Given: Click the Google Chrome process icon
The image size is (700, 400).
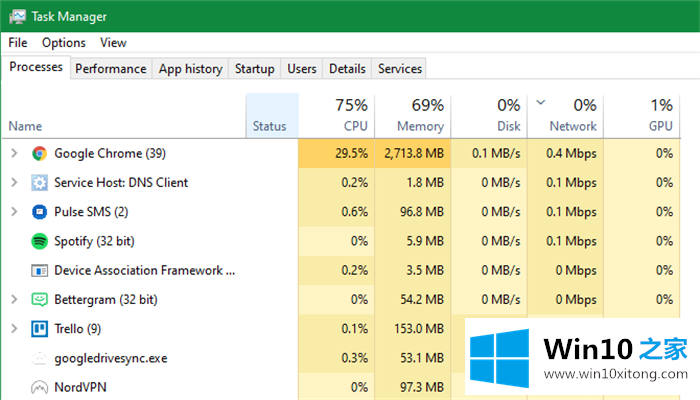Looking at the screenshot, I should click(x=40, y=153).
